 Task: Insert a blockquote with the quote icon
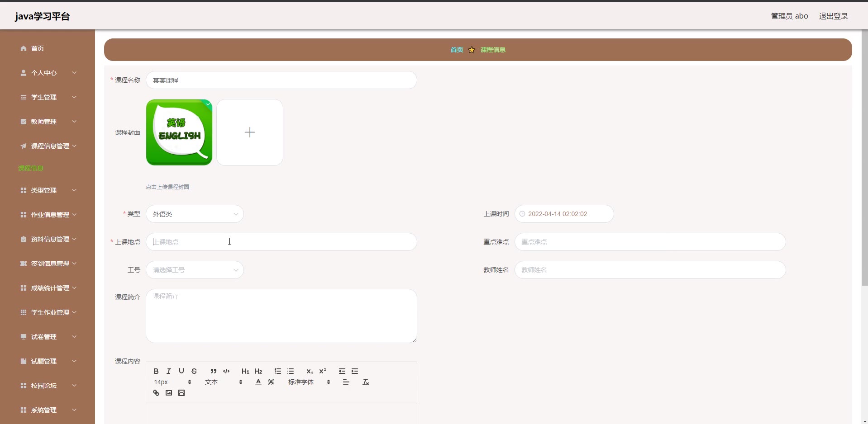click(x=214, y=371)
